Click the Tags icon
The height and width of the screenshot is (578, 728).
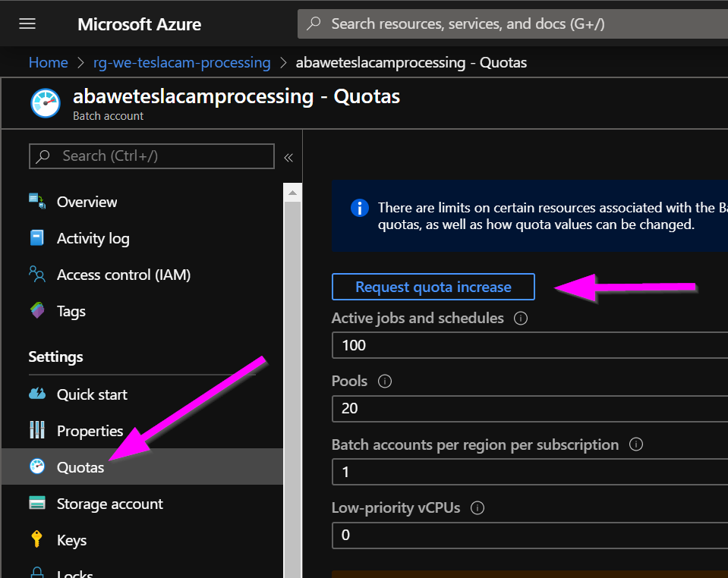37,310
